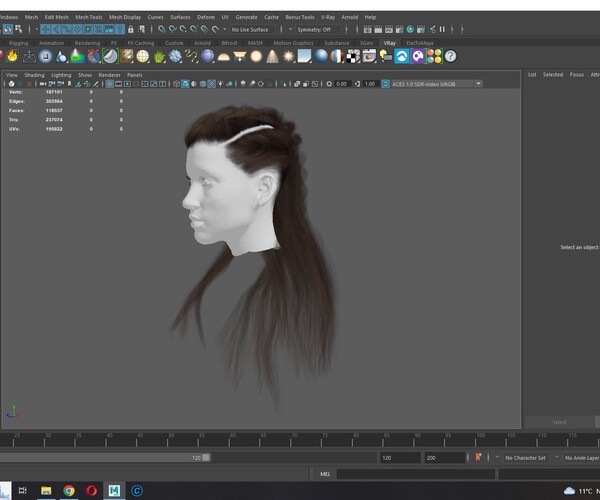Open the V-Ray menu
600x500 pixels.
click(328, 17)
